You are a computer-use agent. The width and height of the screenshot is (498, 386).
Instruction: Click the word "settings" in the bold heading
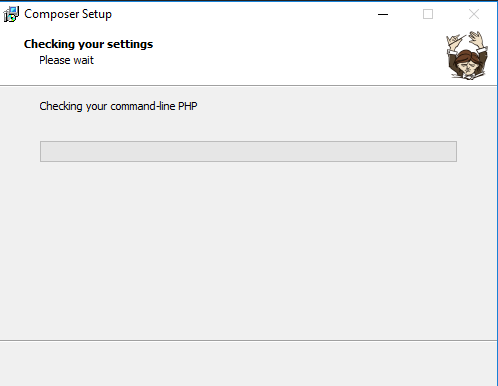130,45
